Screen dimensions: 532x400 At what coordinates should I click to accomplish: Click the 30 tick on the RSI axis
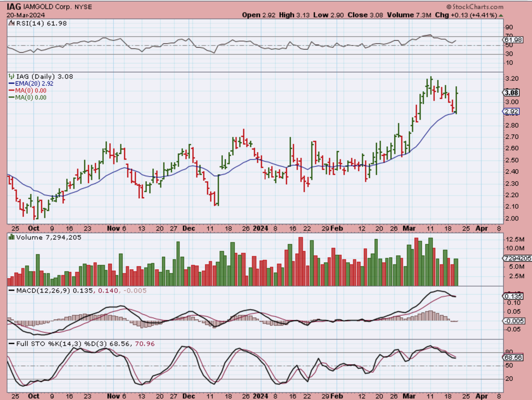pos(509,54)
